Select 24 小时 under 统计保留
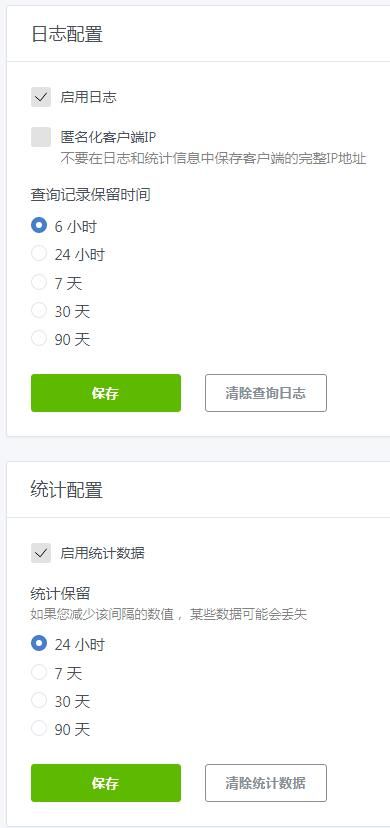This screenshot has height=828, width=390. 39,644
